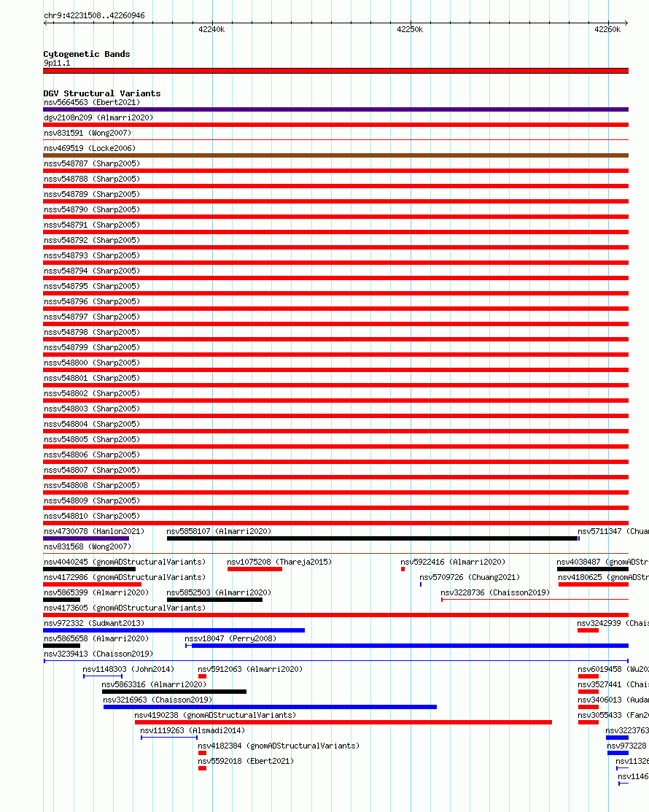Click nssv548790 (Sharp2005) label
Image resolution: width=649 pixels, height=812 pixels.
click(x=92, y=209)
